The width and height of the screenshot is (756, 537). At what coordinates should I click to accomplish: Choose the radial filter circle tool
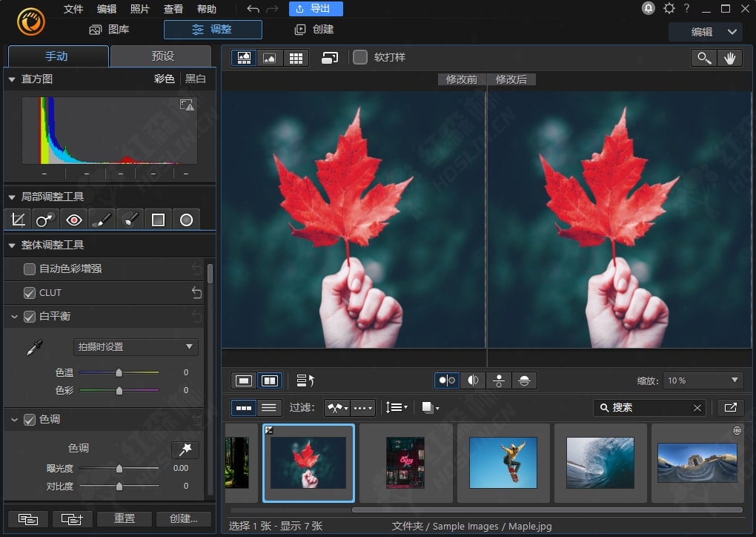186,220
